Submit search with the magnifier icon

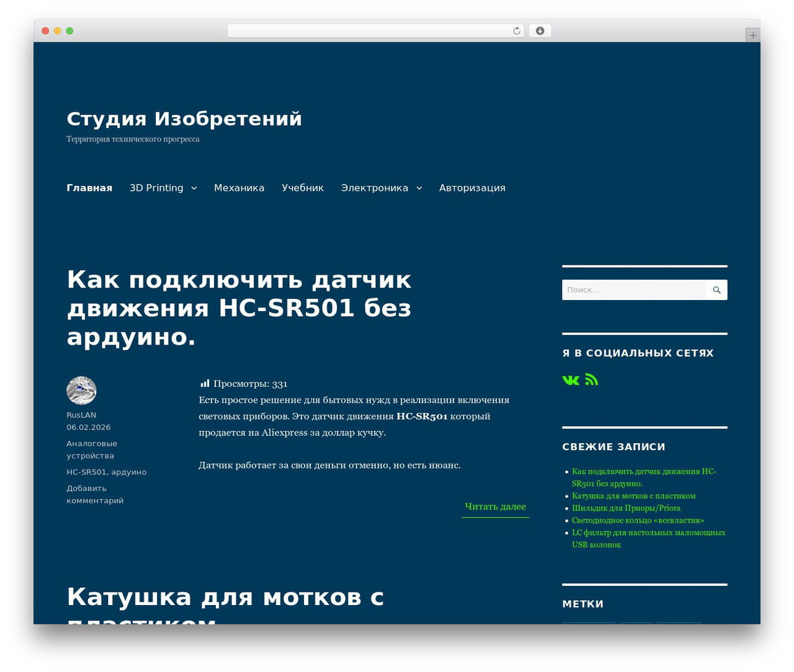[x=716, y=290]
